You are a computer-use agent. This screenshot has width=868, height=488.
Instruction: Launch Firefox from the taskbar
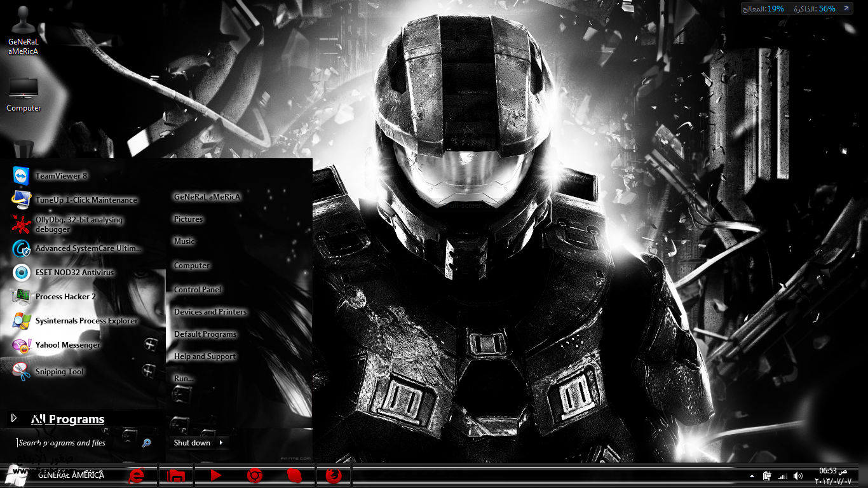point(333,475)
